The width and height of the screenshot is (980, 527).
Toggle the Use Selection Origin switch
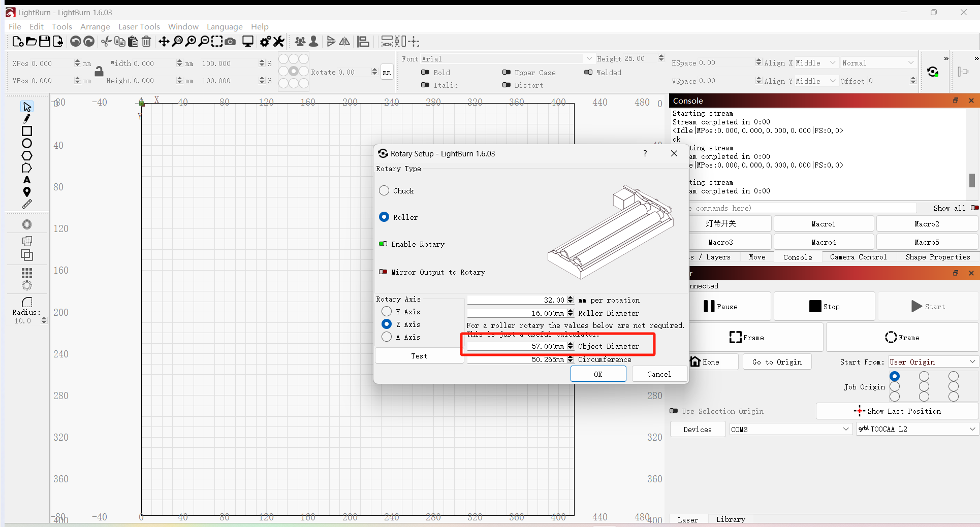[674, 411]
